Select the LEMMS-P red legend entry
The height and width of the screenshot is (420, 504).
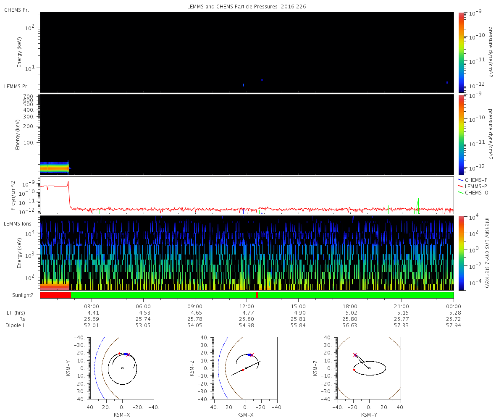(474, 186)
